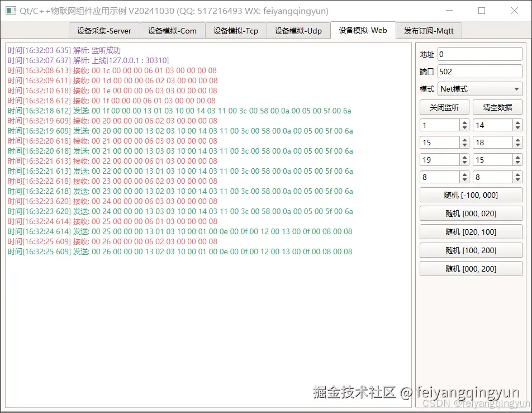Open the 设备模拟-Tcp tab
Image resolution: width=532 pixels, height=413 pixels.
[x=236, y=31]
